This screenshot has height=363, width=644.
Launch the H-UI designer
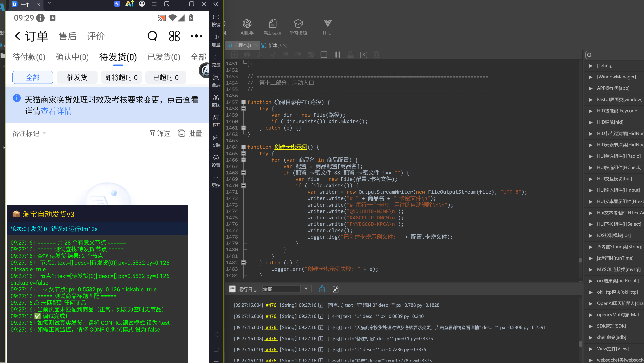327,27
